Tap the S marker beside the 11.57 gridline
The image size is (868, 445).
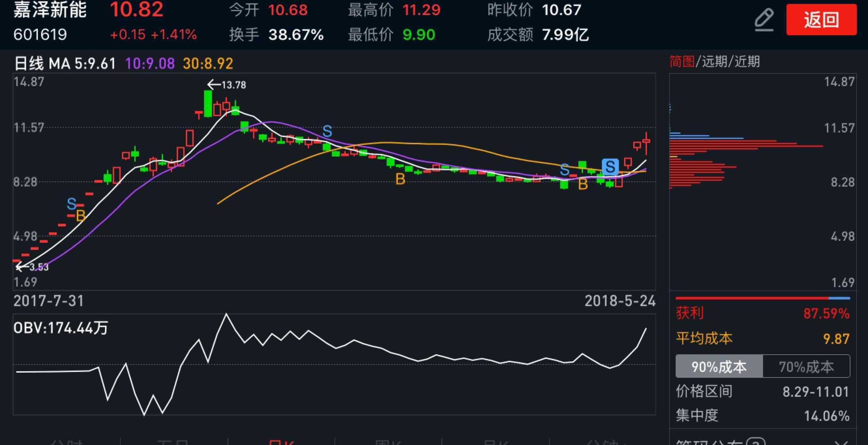[327, 131]
